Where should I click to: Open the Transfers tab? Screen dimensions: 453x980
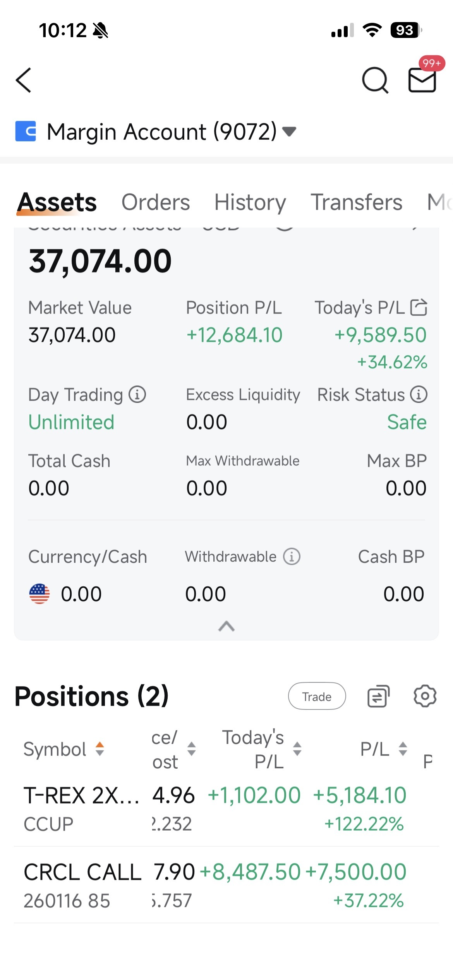click(357, 202)
